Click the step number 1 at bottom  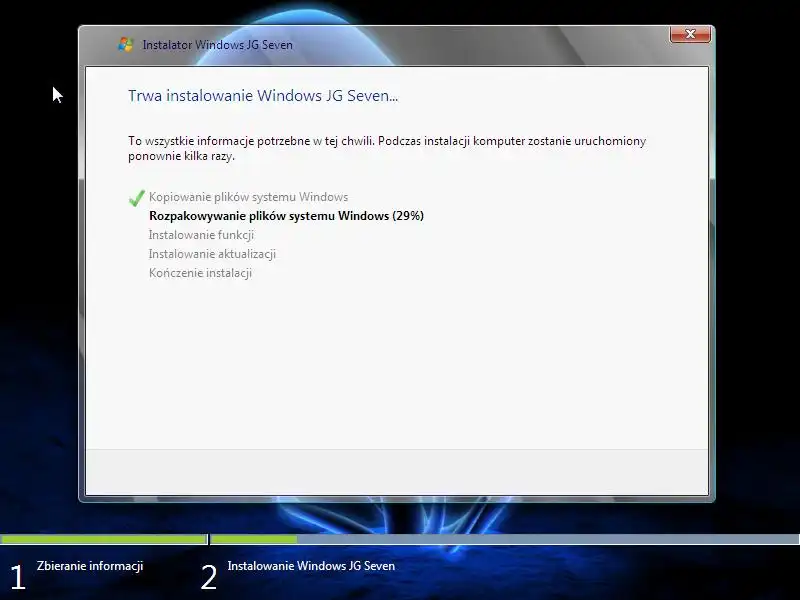17,578
